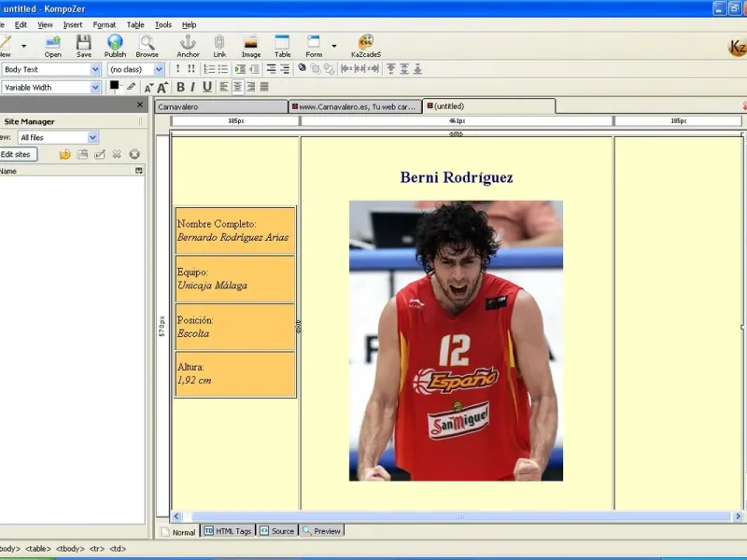This screenshot has height=560, width=747.
Task: Click the highlighter pen color icon
Action: [131, 87]
